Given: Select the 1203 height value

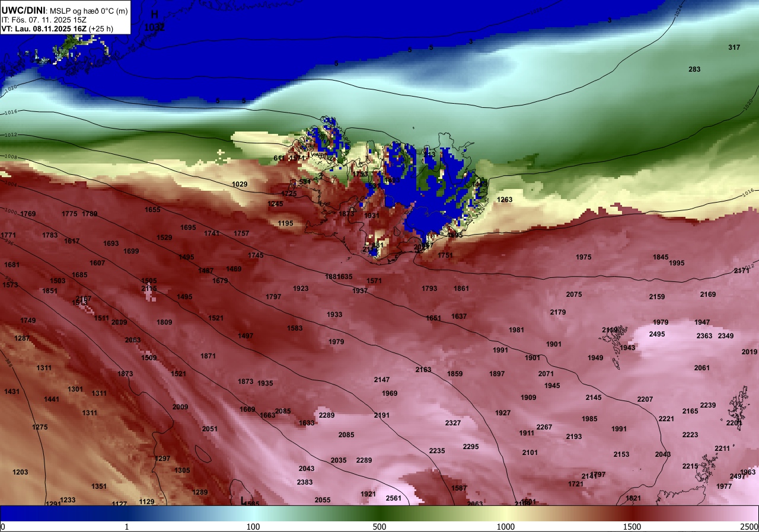Looking at the screenshot, I should coord(20,472).
